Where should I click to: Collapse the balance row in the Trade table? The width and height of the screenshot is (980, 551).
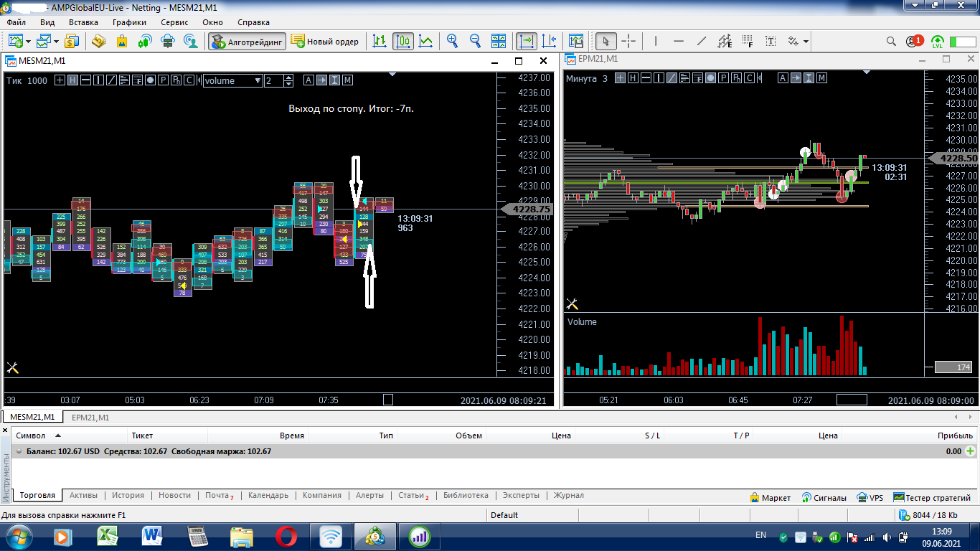click(x=19, y=452)
